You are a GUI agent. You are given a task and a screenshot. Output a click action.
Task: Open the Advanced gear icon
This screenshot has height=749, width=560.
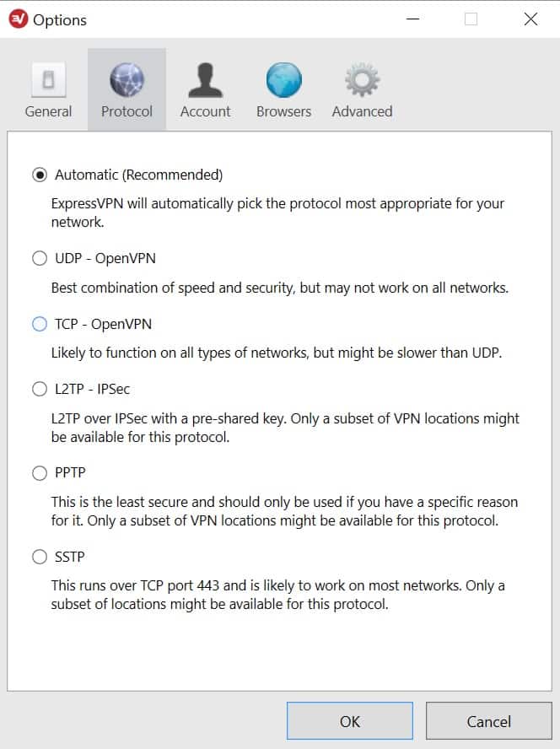tap(362, 80)
